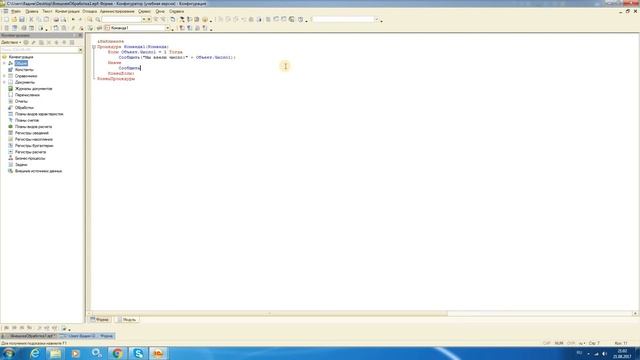This screenshot has width=640, height=360.
Task: Create a new document via toolbar
Action: pos(6,19)
